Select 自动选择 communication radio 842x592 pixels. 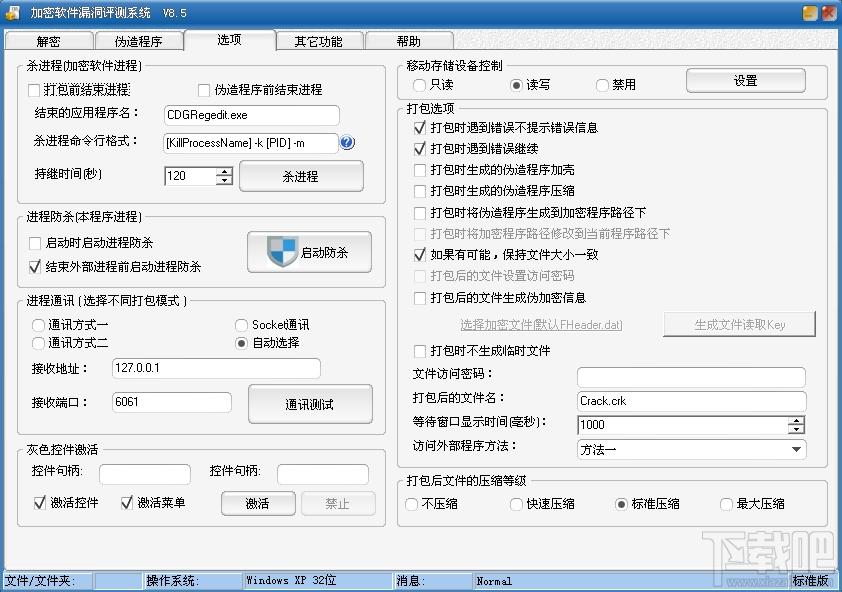(242, 343)
